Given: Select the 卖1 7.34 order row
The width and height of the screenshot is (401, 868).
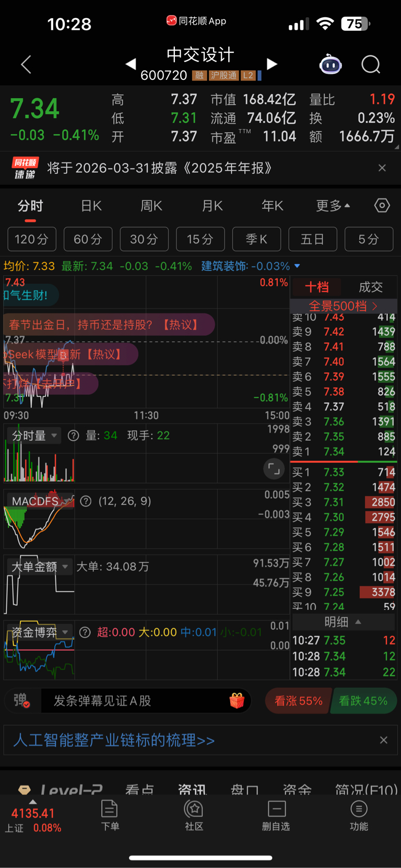Looking at the screenshot, I should tap(344, 452).
